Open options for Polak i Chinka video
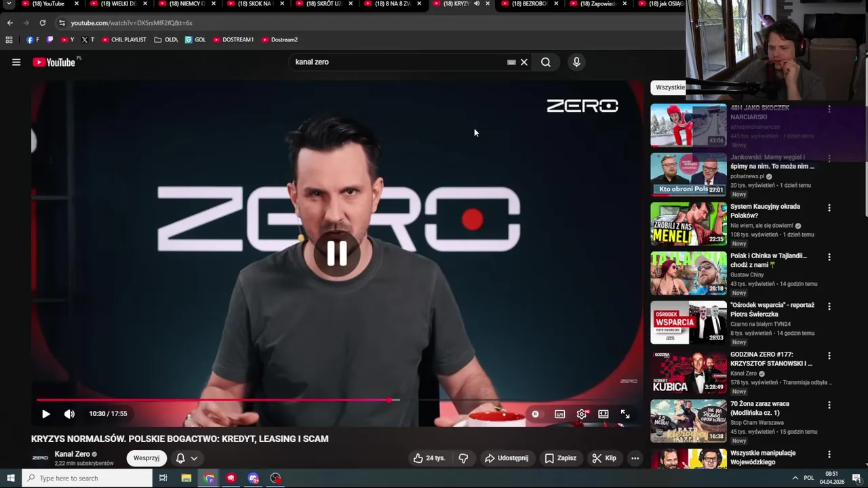The width and height of the screenshot is (868, 488). [x=829, y=258]
